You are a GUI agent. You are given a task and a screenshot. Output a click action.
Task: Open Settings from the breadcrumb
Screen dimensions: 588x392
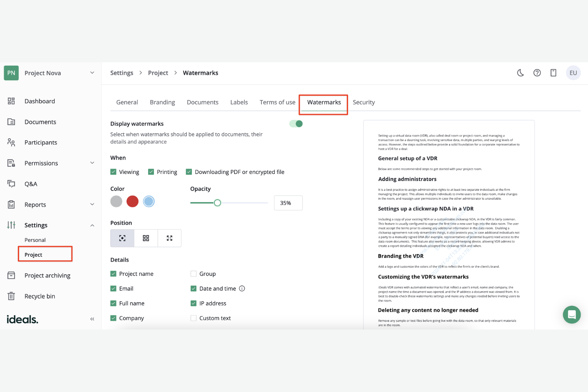(122, 73)
